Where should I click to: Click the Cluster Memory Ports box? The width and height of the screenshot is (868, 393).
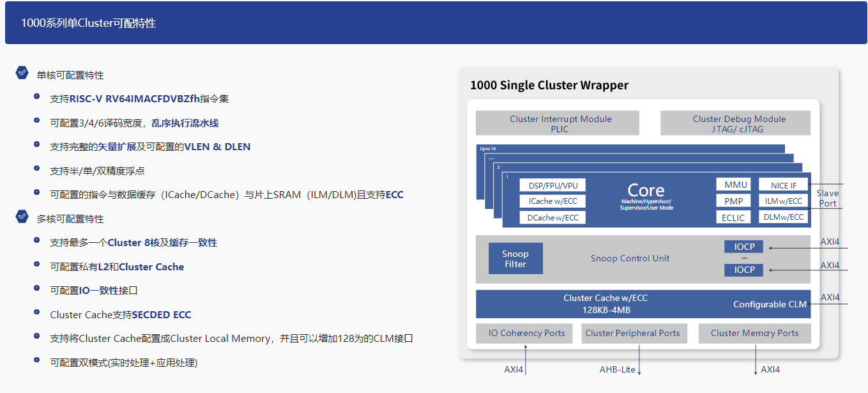[x=754, y=333]
